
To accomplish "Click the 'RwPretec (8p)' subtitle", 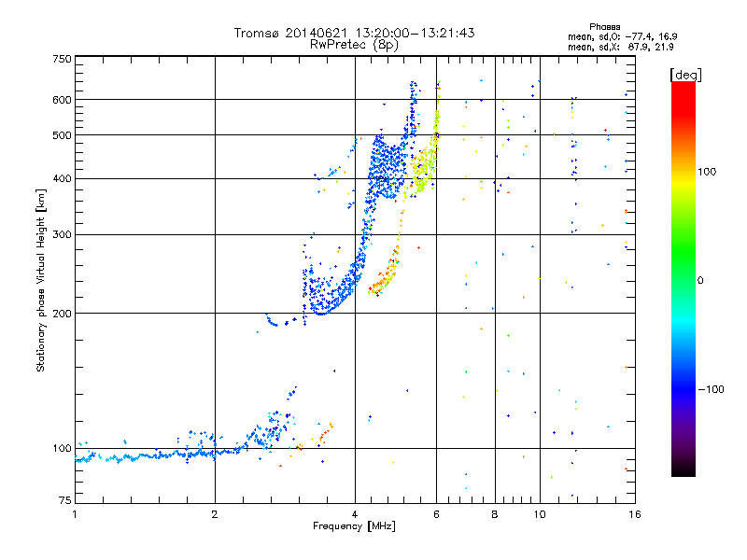I will point(354,45).
